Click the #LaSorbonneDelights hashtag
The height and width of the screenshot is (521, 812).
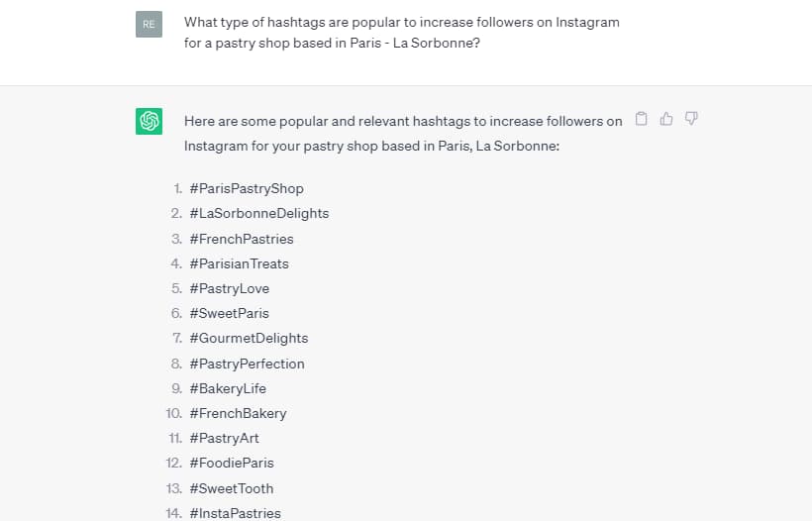point(258,213)
